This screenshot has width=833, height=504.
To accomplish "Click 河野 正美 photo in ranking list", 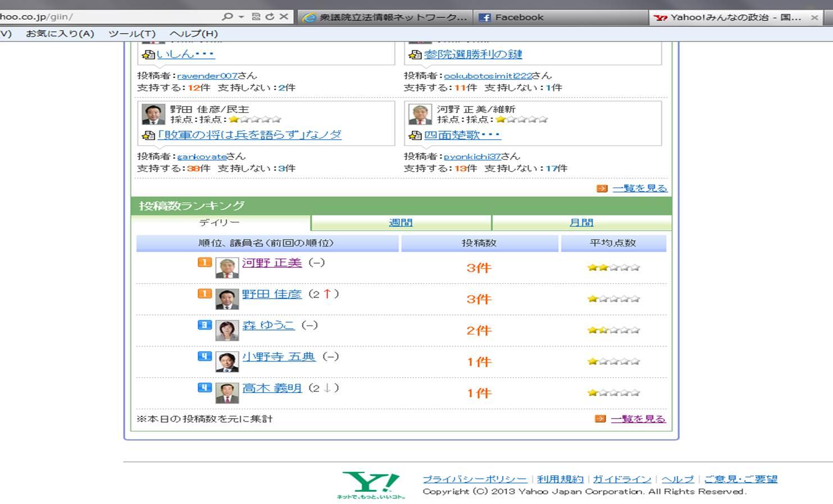I will coord(227,268).
